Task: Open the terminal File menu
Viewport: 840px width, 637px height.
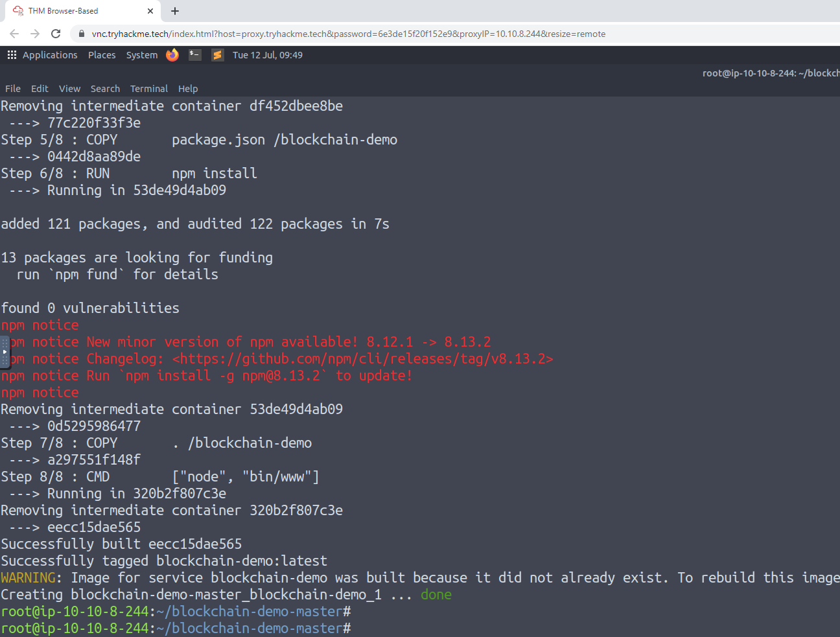Action: coord(13,89)
